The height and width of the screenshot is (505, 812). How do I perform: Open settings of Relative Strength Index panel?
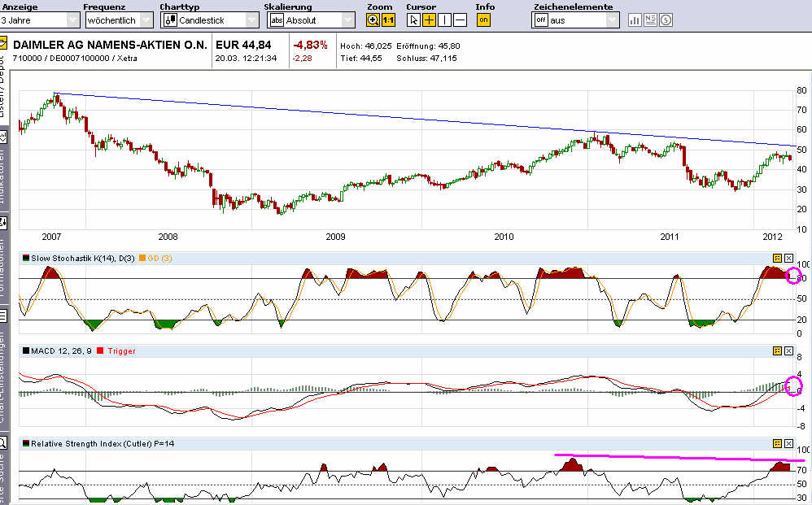(777, 443)
